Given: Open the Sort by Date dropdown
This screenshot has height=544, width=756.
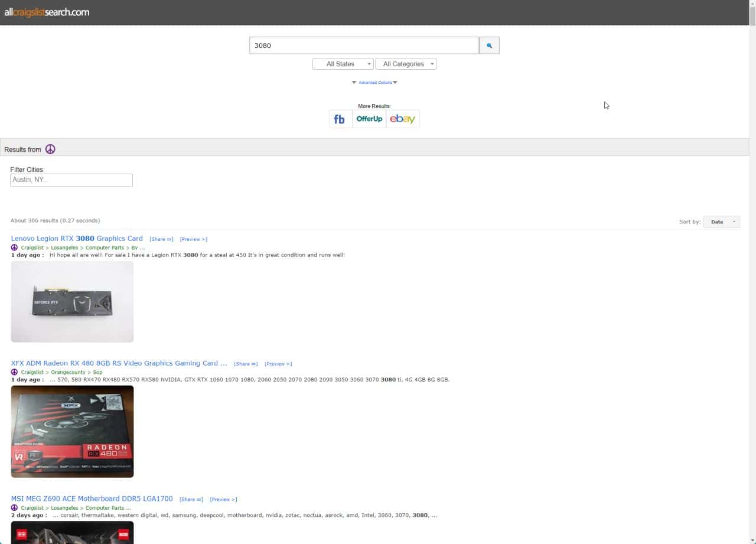Looking at the screenshot, I should (x=721, y=222).
